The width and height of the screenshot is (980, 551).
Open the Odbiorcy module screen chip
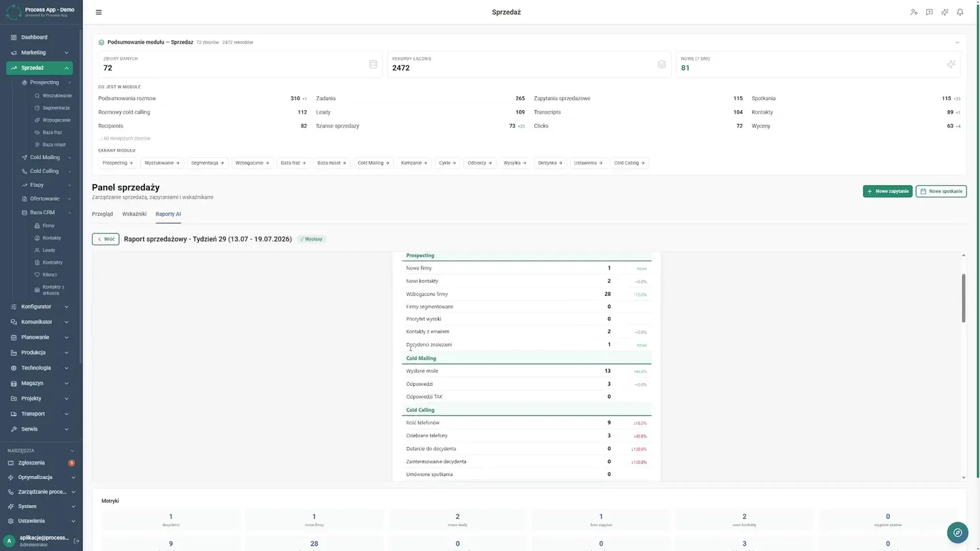pyautogui.click(x=479, y=163)
